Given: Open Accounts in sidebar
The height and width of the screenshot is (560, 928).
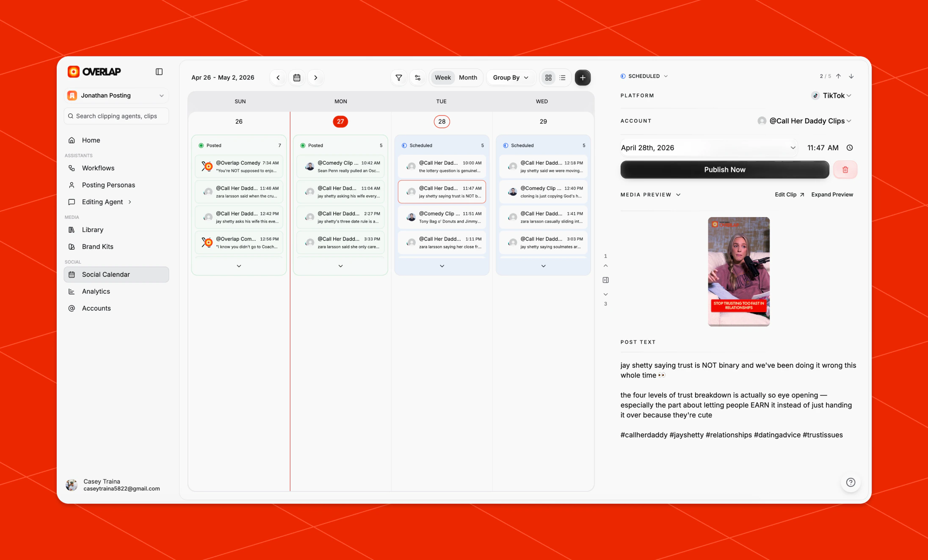Looking at the screenshot, I should tap(116, 309).
